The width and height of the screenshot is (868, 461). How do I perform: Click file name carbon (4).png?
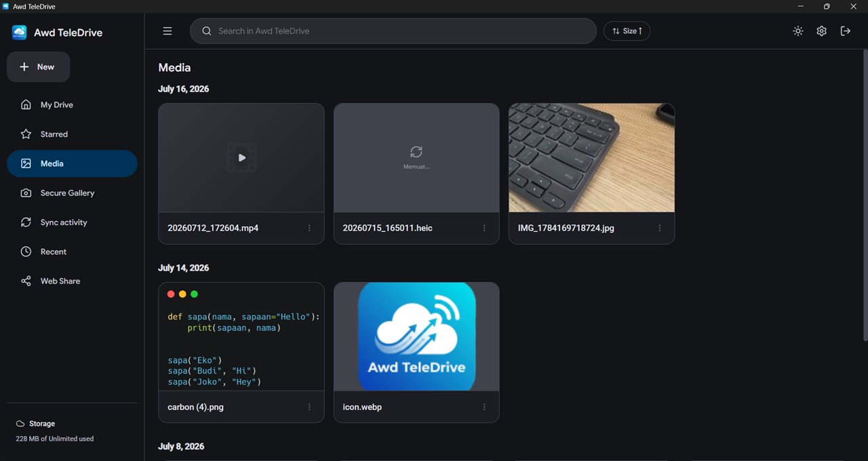coord(195,407)
